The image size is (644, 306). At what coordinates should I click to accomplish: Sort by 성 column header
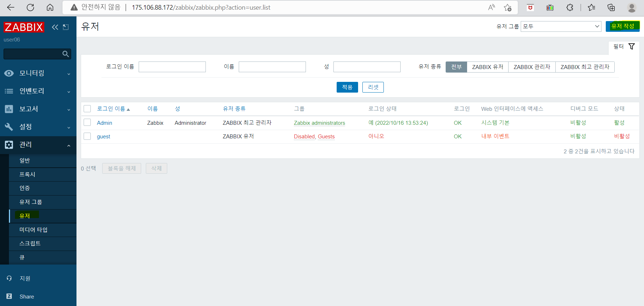click(177, 109)
